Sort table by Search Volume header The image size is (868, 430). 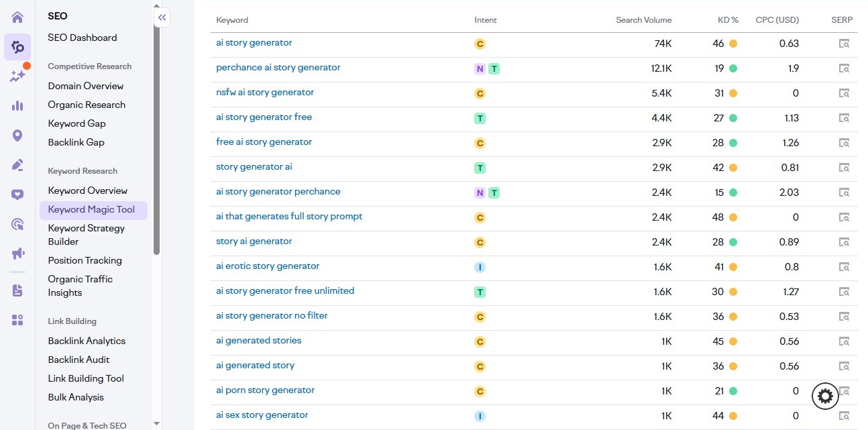pyautogui.click(x=643, y=20)
